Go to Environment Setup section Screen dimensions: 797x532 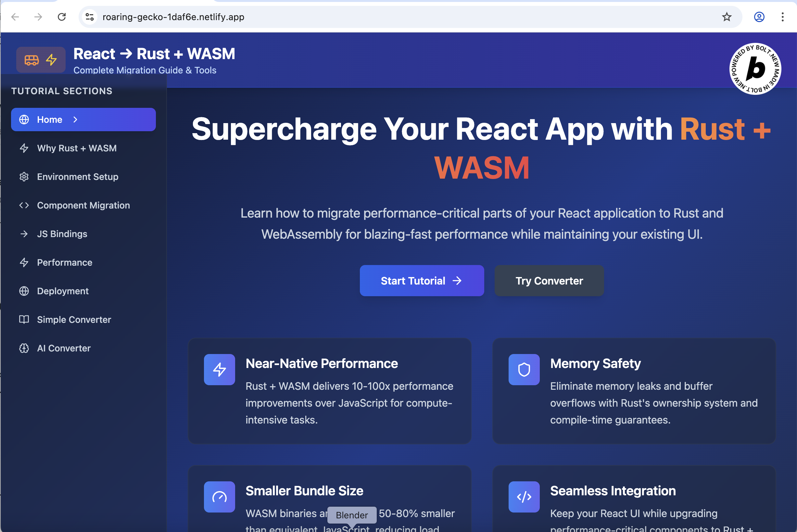77,177
